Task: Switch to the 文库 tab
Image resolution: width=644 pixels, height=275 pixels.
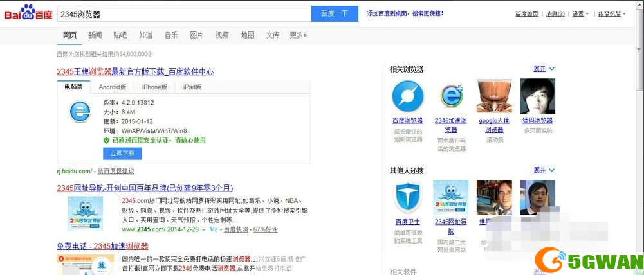Action: coord(273,35)
